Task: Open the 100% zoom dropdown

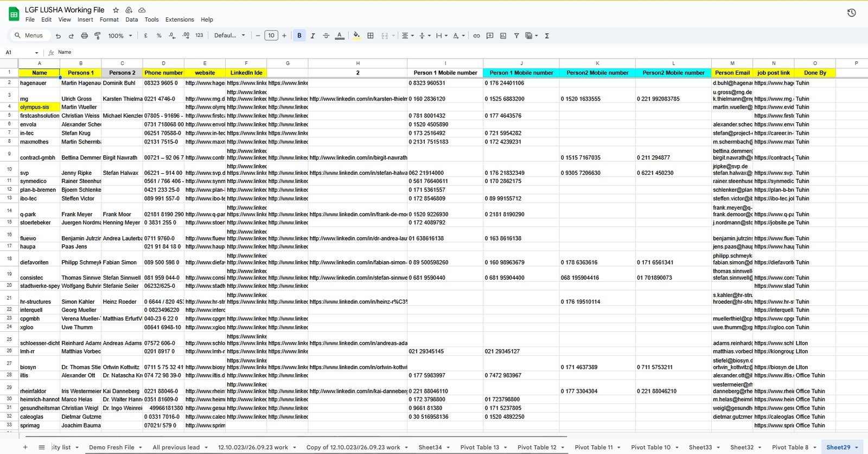Action: (120, 36)
